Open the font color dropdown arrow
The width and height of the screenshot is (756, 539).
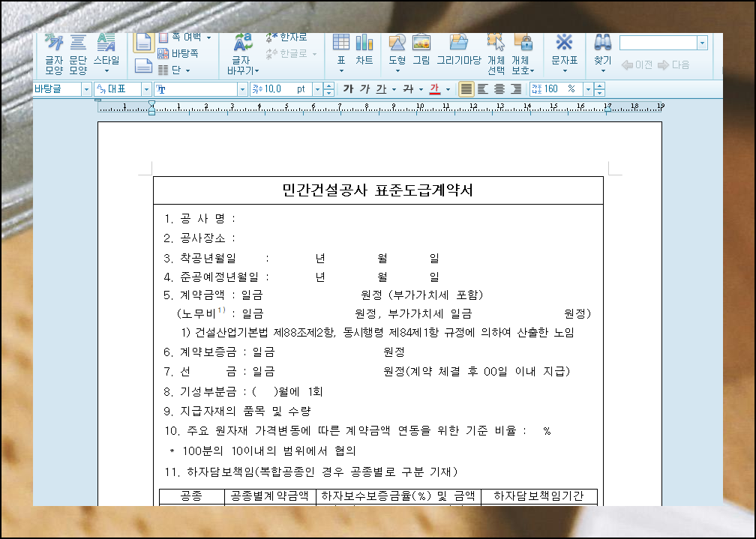pyautogui.click(x=448, y=90)
